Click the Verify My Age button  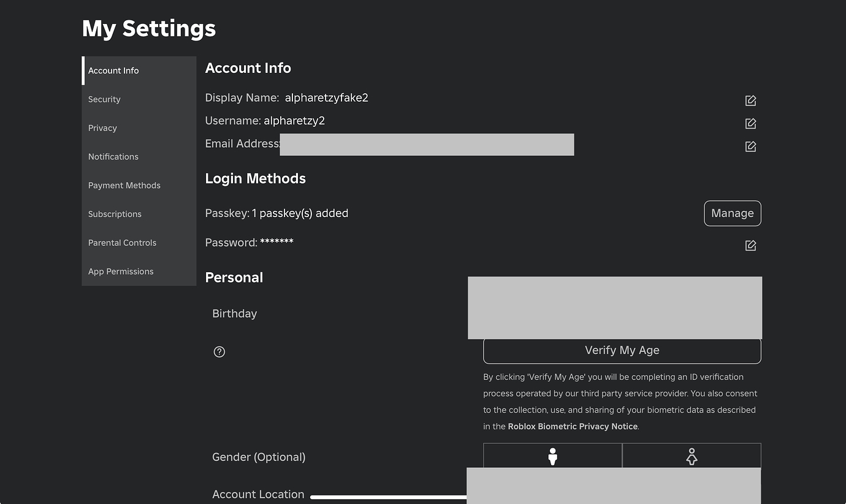622,350
